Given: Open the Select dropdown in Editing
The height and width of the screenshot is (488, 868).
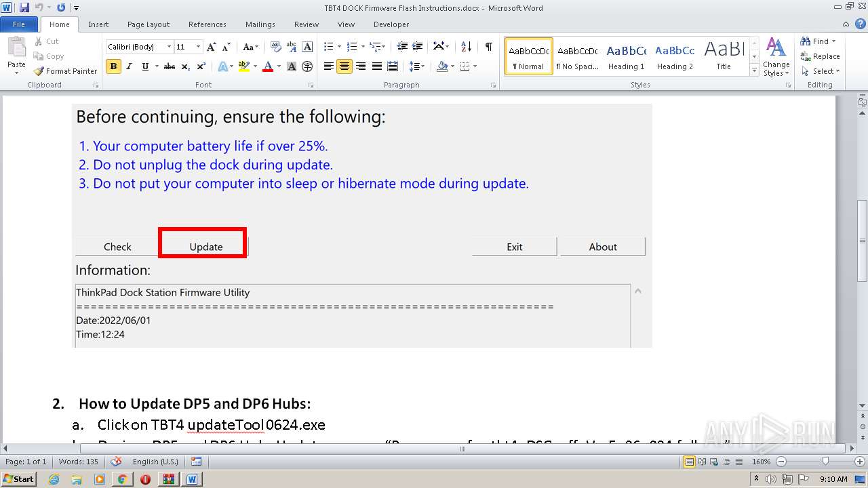Looking at the screenshot, I should pos(821,71).
